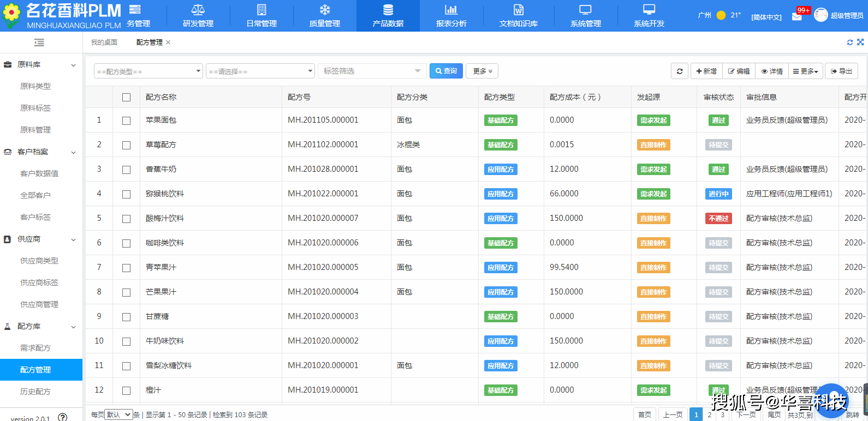Collapse the 原料库 sidebar section

[x=73, y=65]
